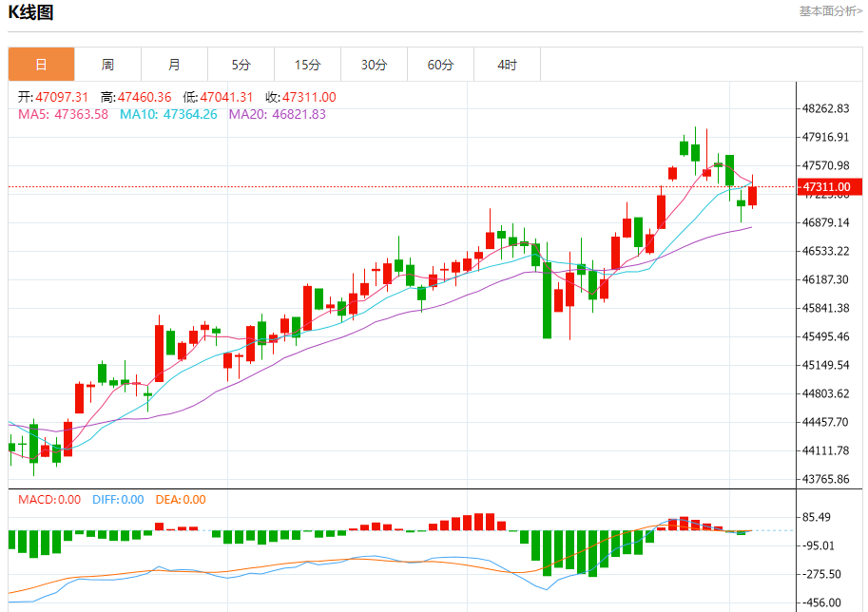
Task: Click the 44803.62 axis label
Action: point(826,394)
